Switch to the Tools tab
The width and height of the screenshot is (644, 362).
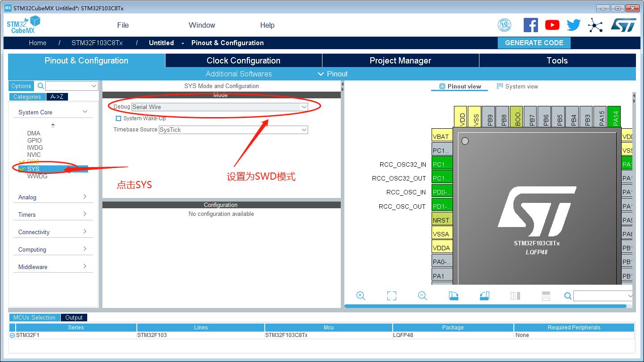[557, 60]
